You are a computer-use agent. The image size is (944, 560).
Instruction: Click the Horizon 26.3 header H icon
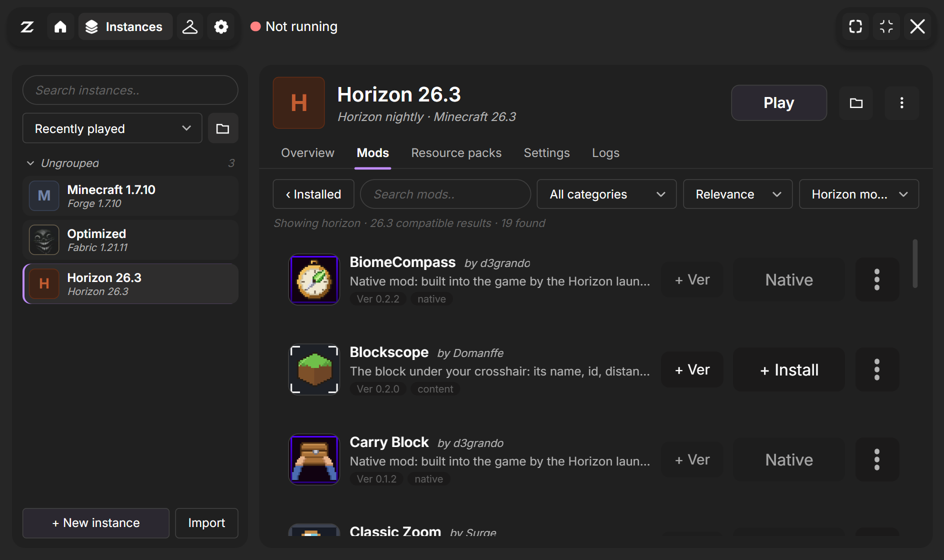299,103
